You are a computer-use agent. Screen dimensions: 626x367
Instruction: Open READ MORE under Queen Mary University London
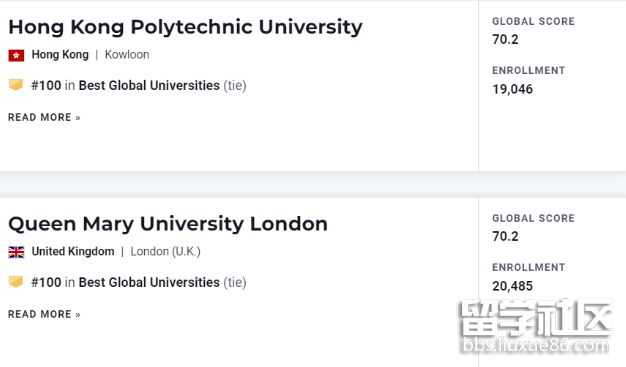pyautogui.click(x=44, y=314)
